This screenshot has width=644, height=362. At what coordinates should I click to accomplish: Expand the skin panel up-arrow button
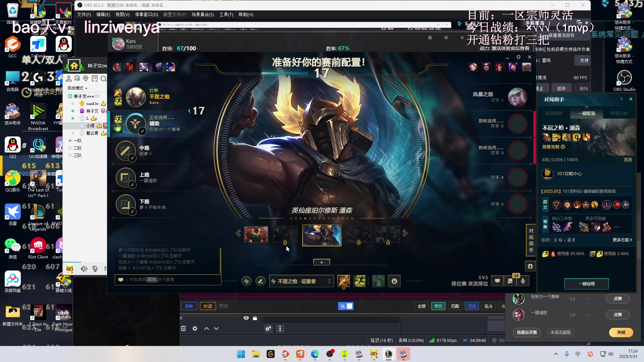tap(322, 262)
